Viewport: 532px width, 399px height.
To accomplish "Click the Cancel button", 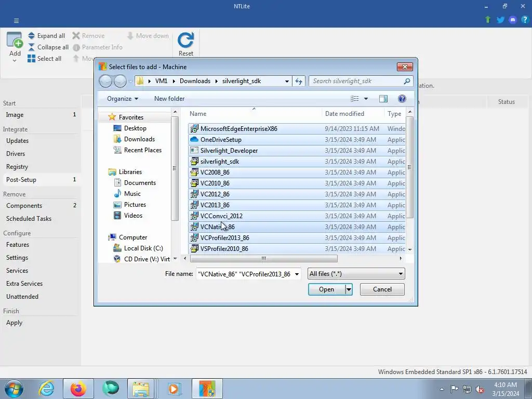I will [x=382, y=289].
